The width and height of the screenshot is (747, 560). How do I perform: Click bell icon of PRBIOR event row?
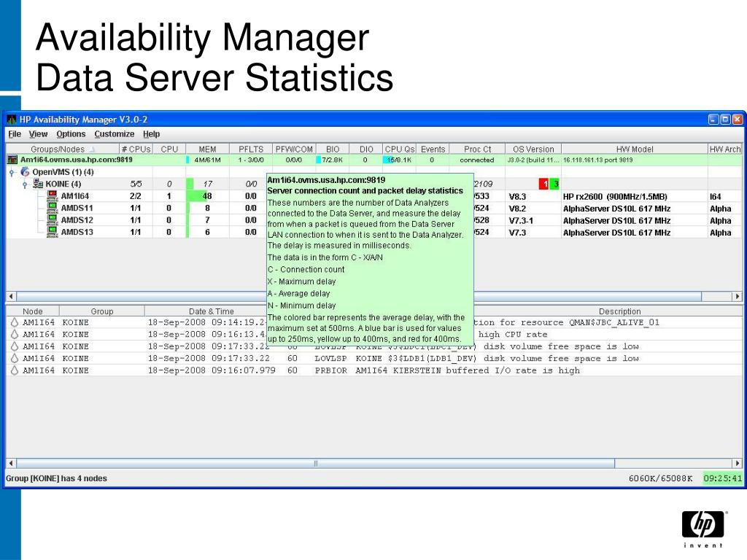coord(15,370)
